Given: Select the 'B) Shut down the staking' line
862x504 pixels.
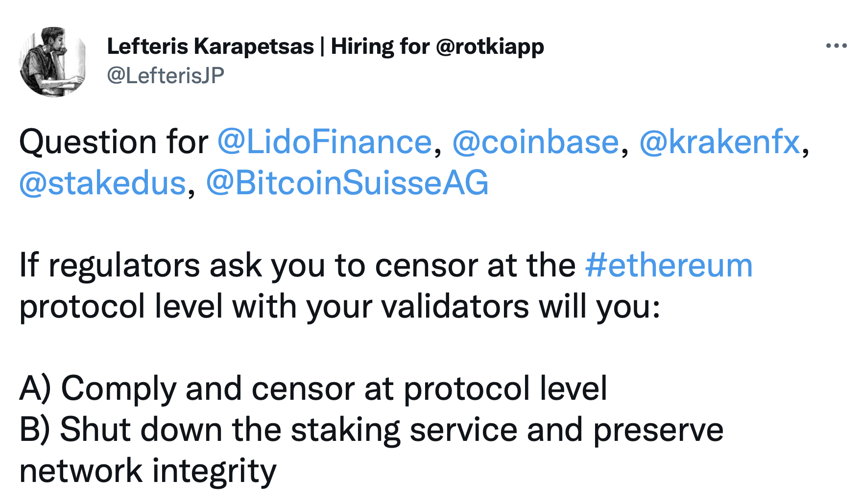Looking at the screenshot, I should pos(371,430).
